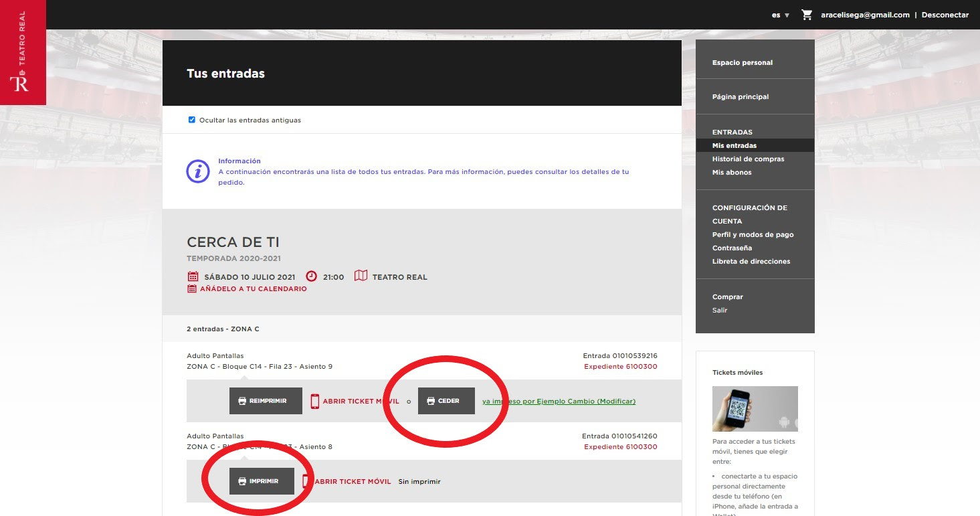Click the Entrada 01010541260 text
The height and width of the screenshot is (516, 980).
click(x=620, y=436)
